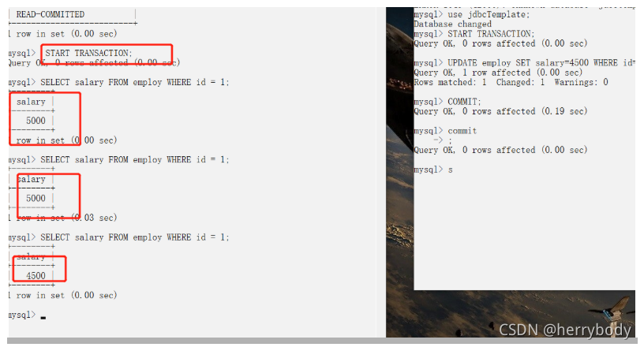
Task: Click the UPDATE employ SET salary=4500 line
Action: [x=525, y=63]
